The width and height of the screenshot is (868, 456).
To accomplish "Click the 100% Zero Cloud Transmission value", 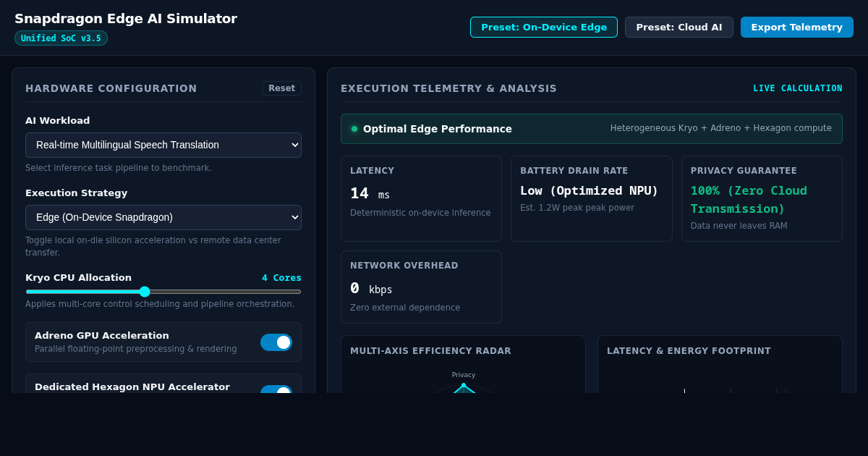I will 749,199.
